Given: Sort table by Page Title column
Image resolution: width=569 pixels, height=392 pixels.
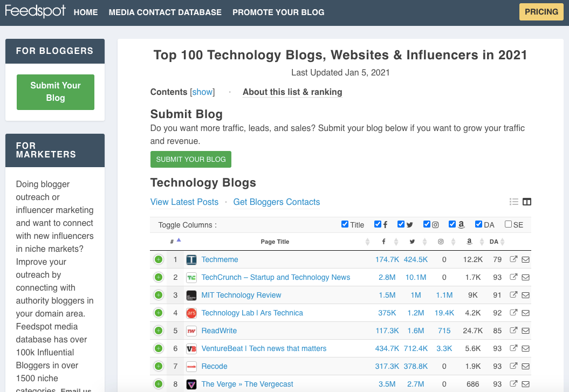Looking at the screenshot, I should 275,242.
